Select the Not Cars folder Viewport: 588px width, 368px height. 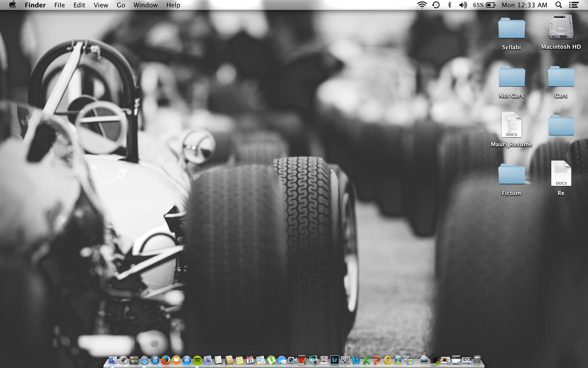tap(512, 82)
